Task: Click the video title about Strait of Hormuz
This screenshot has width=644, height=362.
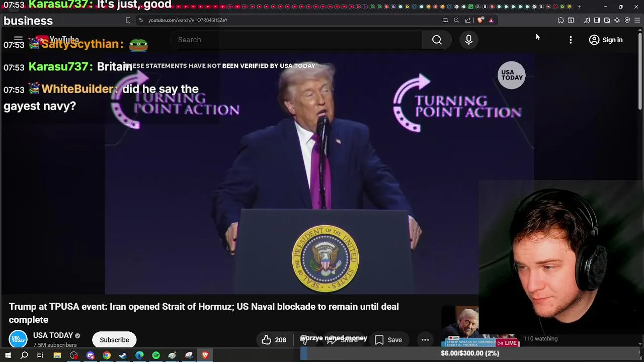Action: (x=204, y=313)
